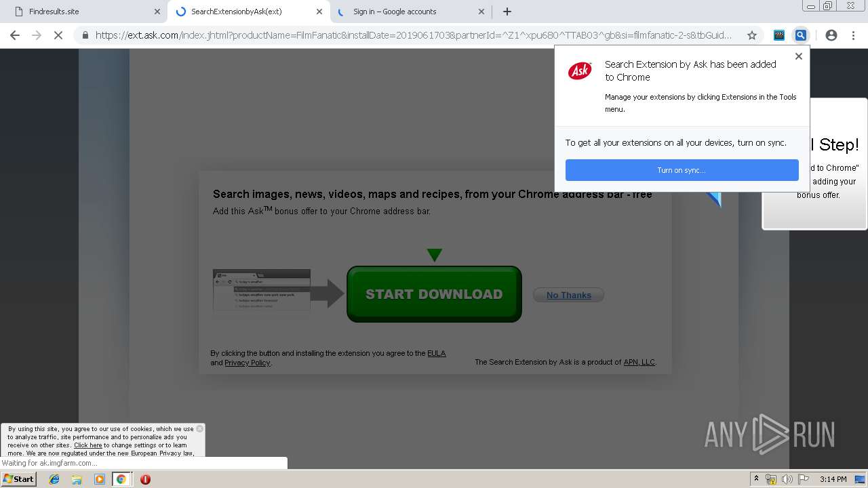Switch to the SearchExtensionbyAsk(ext) tab
Screen dimensions: 868x488
coord(249,12)
